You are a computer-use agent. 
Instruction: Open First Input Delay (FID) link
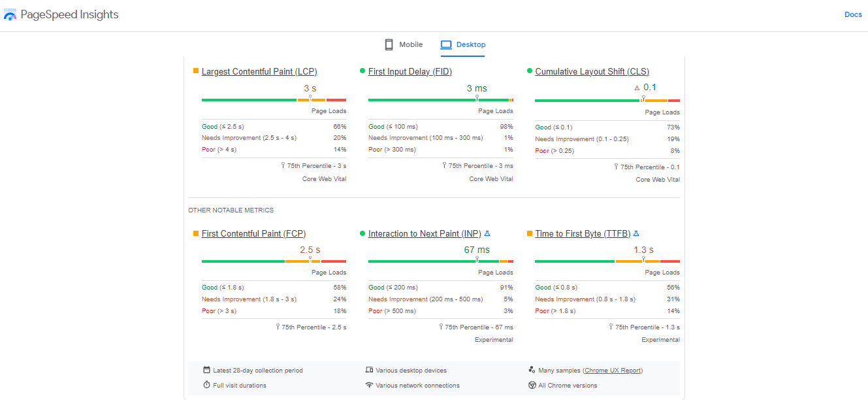[410, 71]
